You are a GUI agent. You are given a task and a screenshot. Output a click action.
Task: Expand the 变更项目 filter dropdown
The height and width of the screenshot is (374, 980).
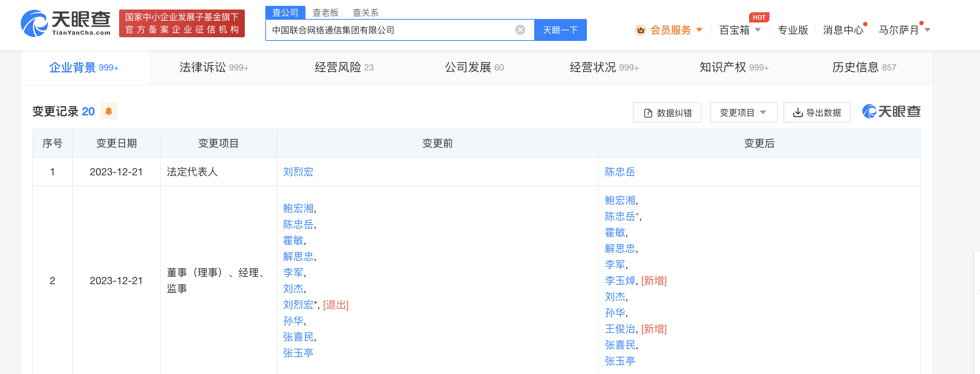point(743,113)
